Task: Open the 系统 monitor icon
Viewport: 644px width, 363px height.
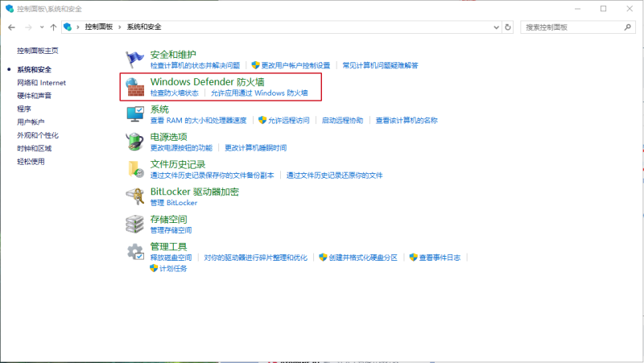Action: pos(134,114)
